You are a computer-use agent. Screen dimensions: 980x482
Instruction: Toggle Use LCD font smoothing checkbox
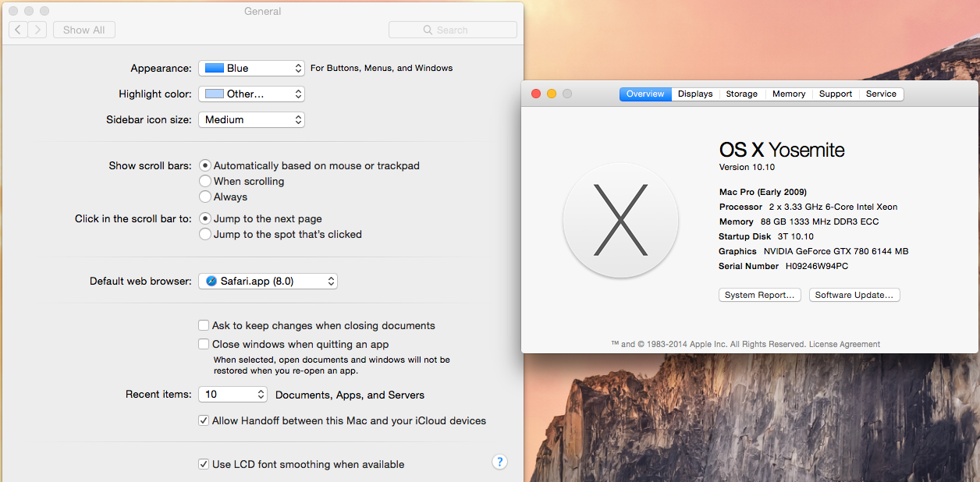tap(204, 464)
